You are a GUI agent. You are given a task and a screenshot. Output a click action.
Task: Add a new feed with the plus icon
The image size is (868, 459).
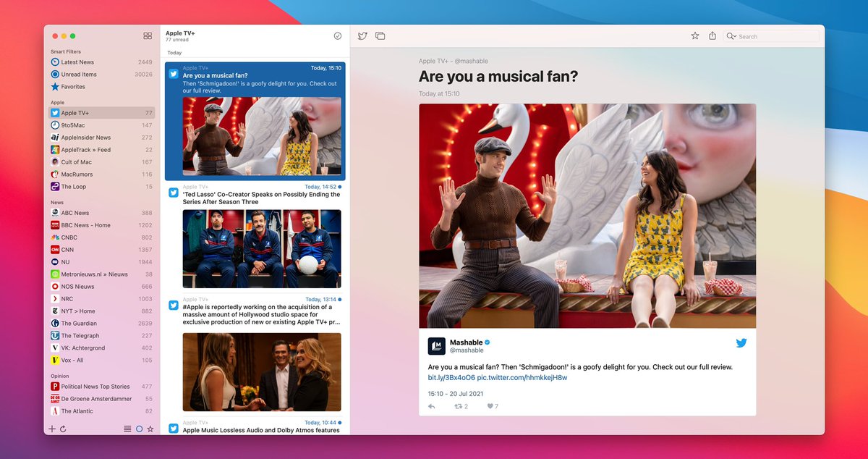51,428
